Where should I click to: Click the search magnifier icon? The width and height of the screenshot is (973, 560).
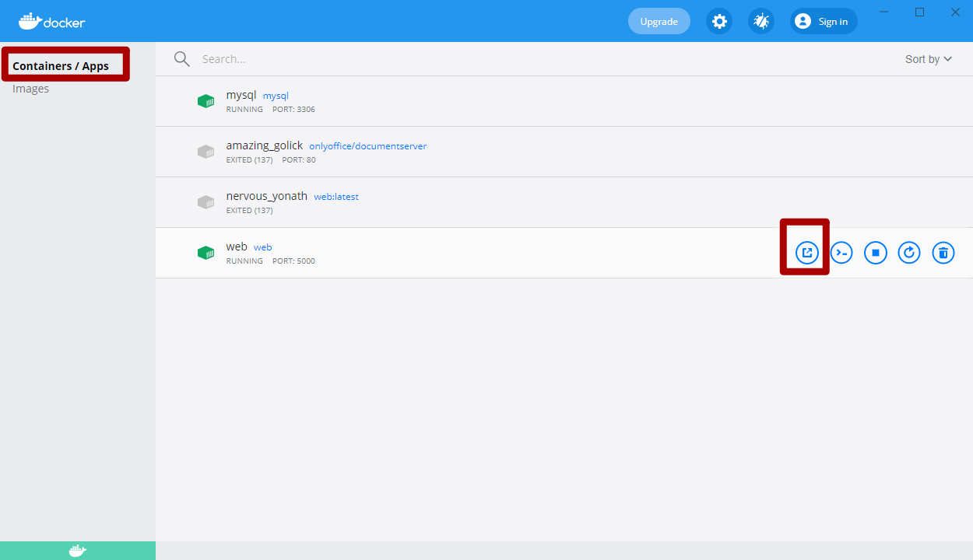(x=182, y=59)
